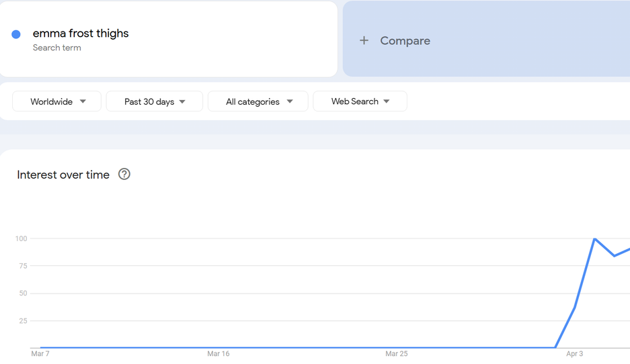Click the plus icon in the Compare box
630x364 pixels.
(364, 40)
